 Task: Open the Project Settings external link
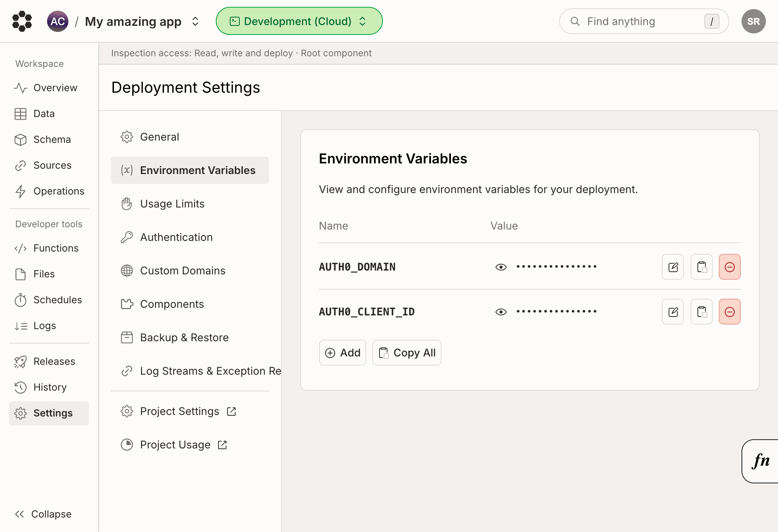190,411
